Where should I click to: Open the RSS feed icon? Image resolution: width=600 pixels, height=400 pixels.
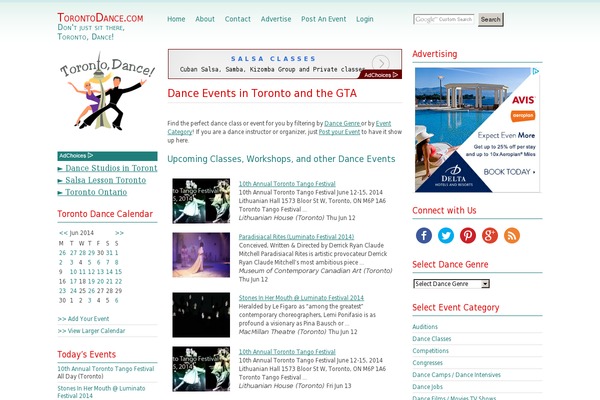pos(512,235)
